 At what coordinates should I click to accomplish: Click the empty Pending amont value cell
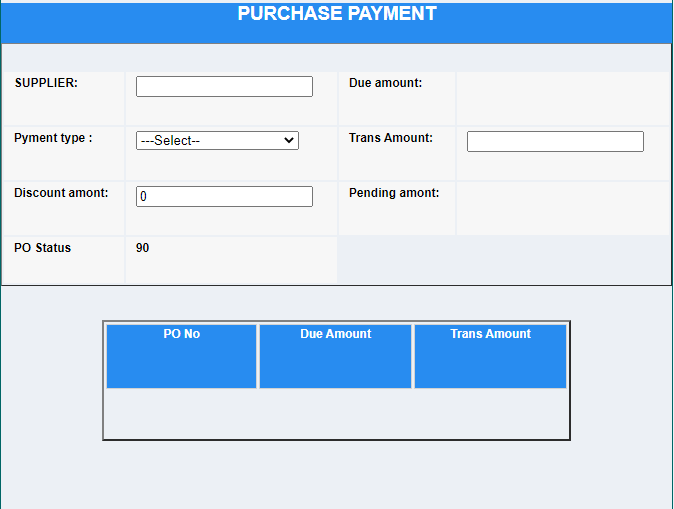tap(562, 208)
